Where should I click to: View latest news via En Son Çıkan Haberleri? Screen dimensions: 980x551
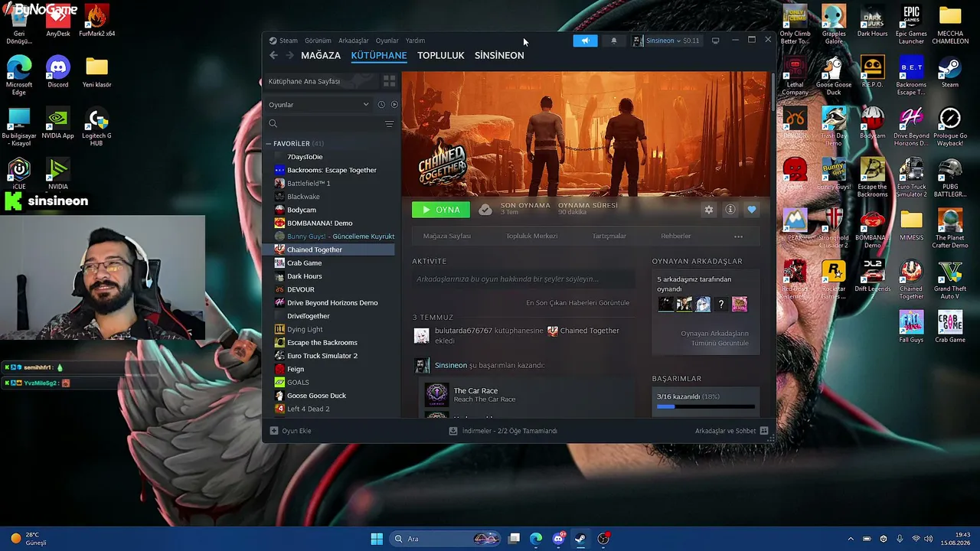click(x=577, y=303)
